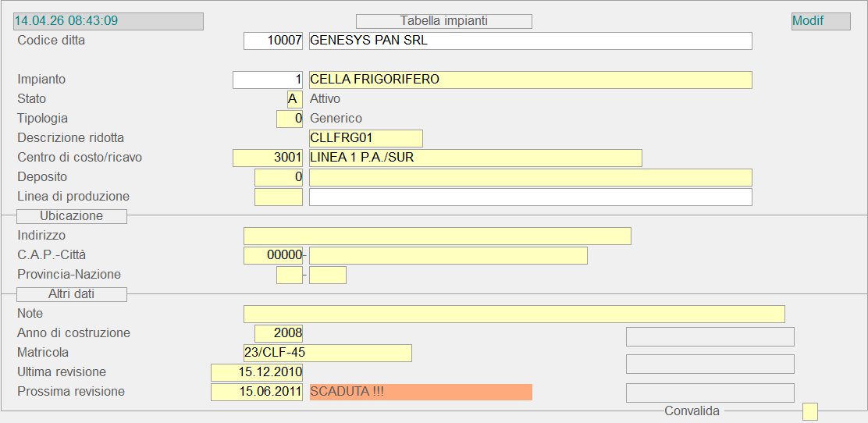Click the Provincia code field
868x423 pixels.
click(x=289, y=275)
